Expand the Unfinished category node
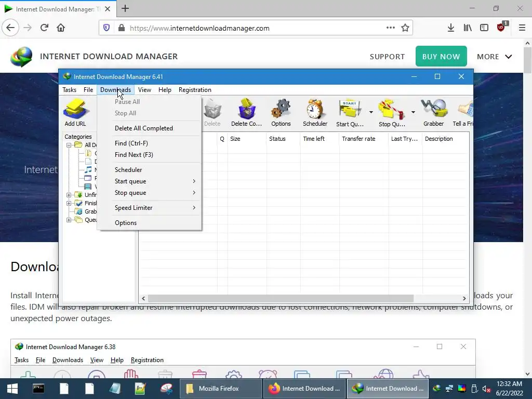 pyautogui.click(x=69, y=195)
